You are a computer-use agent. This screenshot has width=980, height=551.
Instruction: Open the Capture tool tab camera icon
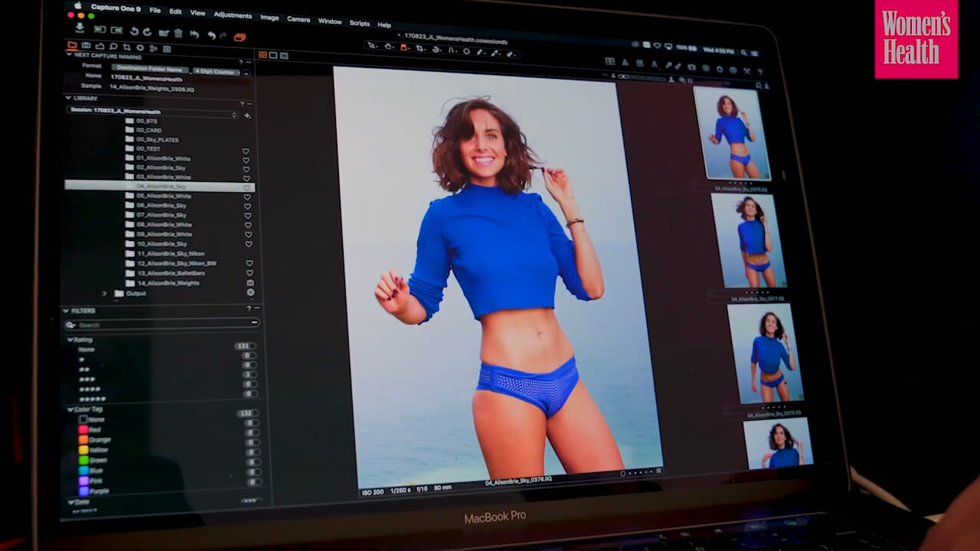[x=86, y=47]
